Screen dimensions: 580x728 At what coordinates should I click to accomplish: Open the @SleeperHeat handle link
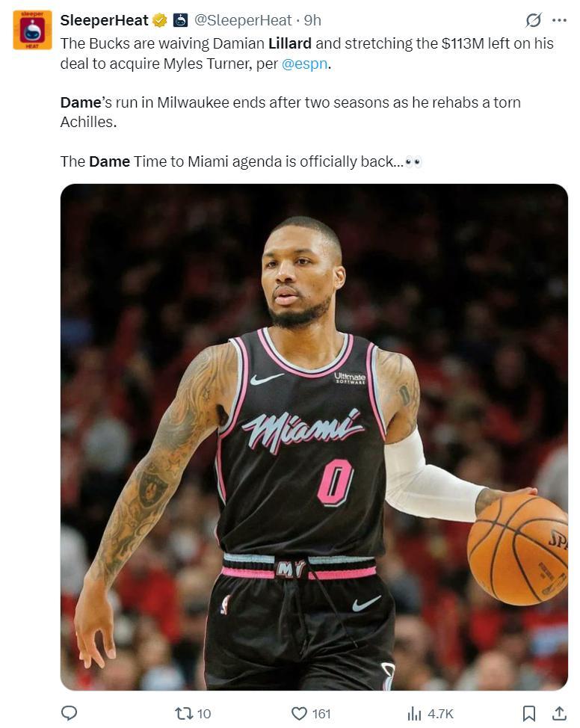[242, 20]
